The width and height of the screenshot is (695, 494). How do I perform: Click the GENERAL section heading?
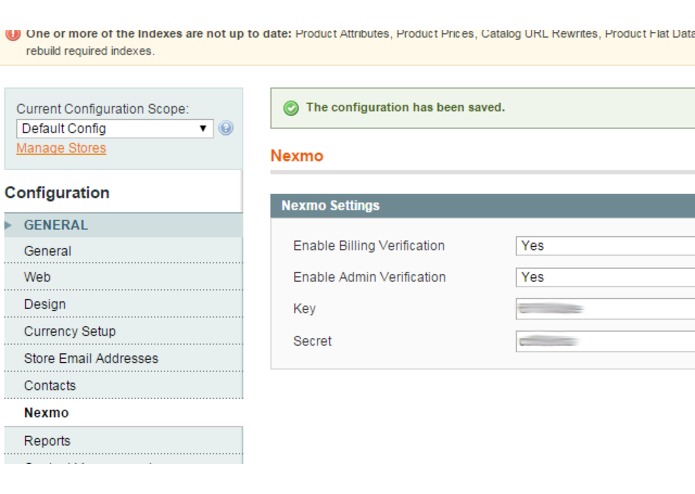pos(56,225)
